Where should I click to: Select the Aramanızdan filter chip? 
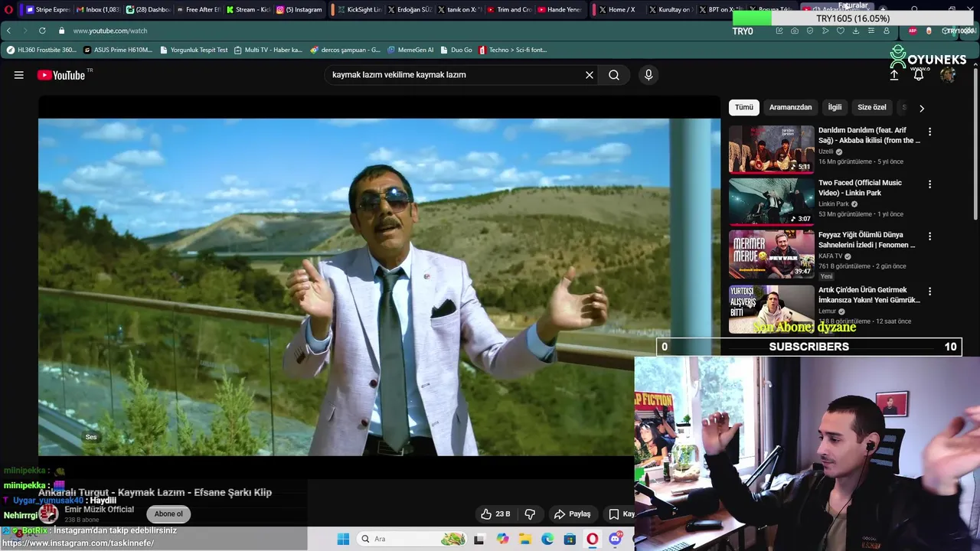[x=790, y=107]
